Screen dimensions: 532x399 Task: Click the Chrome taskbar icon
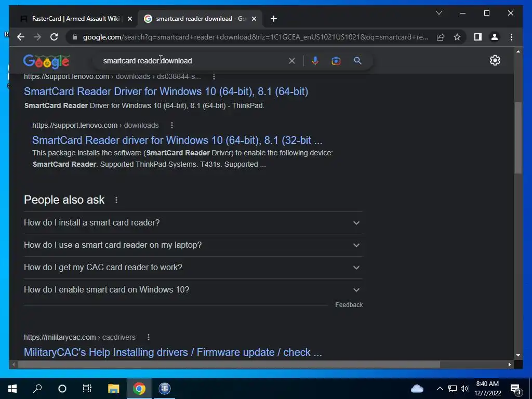point(139,389)
